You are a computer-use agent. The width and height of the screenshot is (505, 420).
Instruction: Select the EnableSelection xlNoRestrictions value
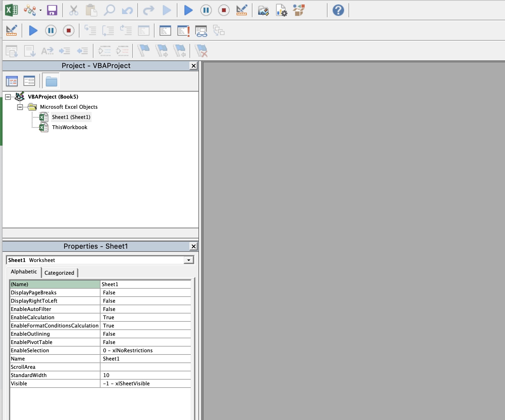tap(146, 350)
